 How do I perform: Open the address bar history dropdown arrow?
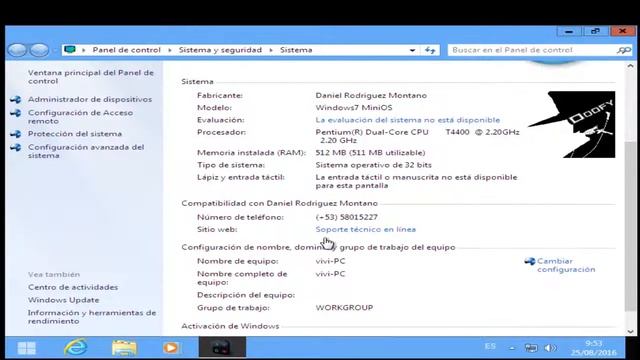(412, 50)
